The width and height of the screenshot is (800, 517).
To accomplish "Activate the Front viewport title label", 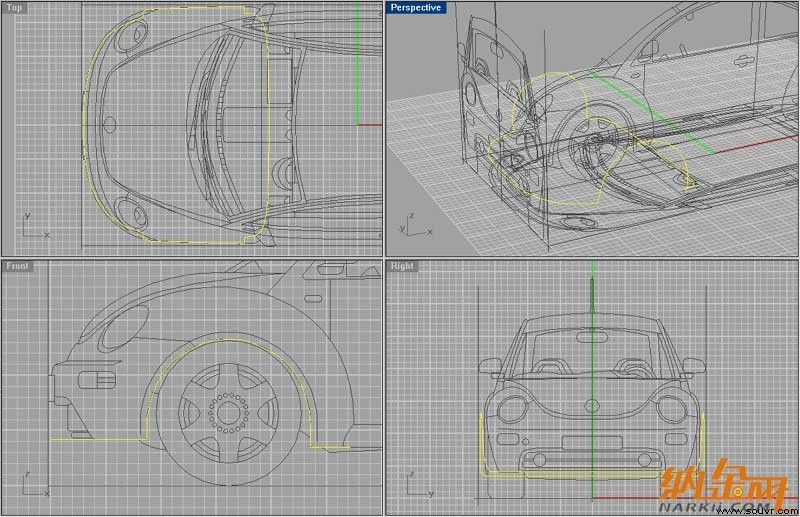I will pyautogui.click(x=17, y=266).
